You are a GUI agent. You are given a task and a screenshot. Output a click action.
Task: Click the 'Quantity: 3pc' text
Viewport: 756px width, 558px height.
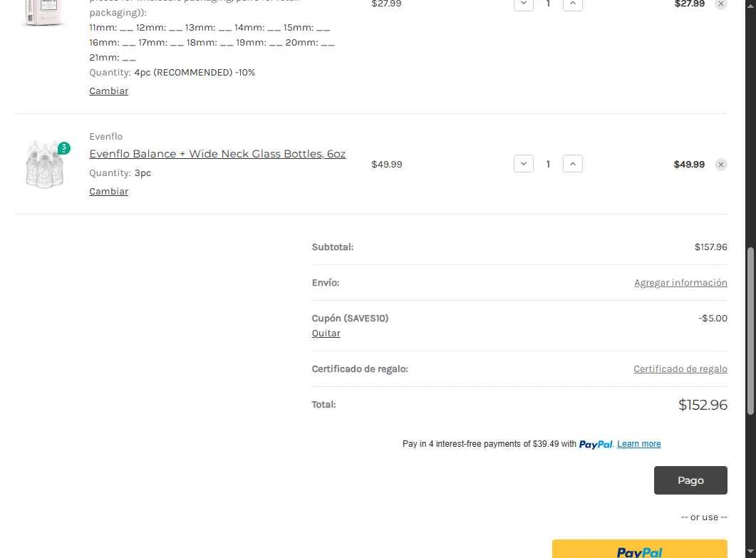pos(120,173)
